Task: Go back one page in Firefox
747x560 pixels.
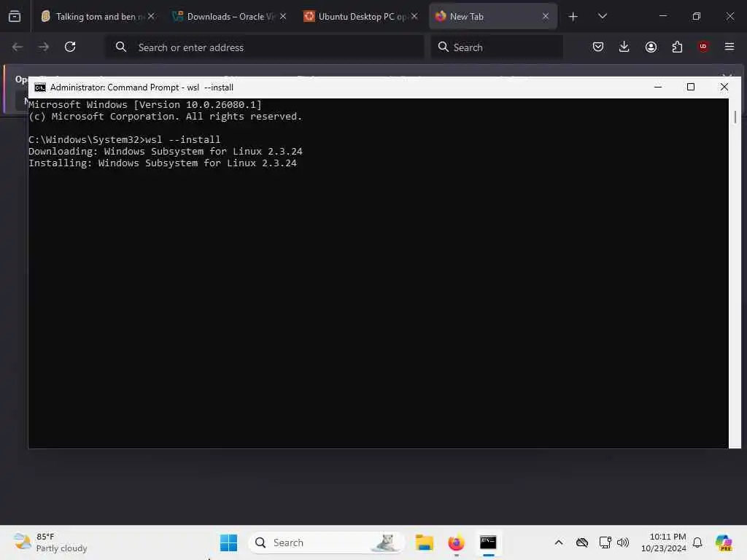Action: pos(18,47)
